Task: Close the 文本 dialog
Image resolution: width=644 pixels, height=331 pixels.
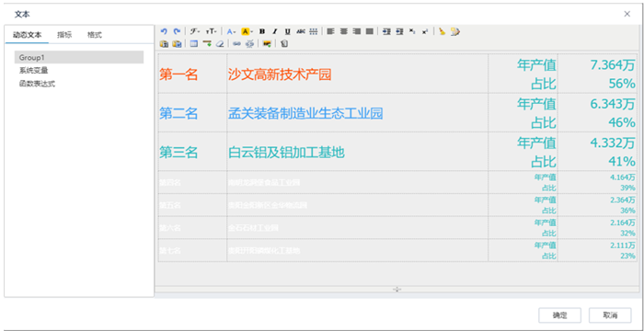Action: (x=627, y=14)
